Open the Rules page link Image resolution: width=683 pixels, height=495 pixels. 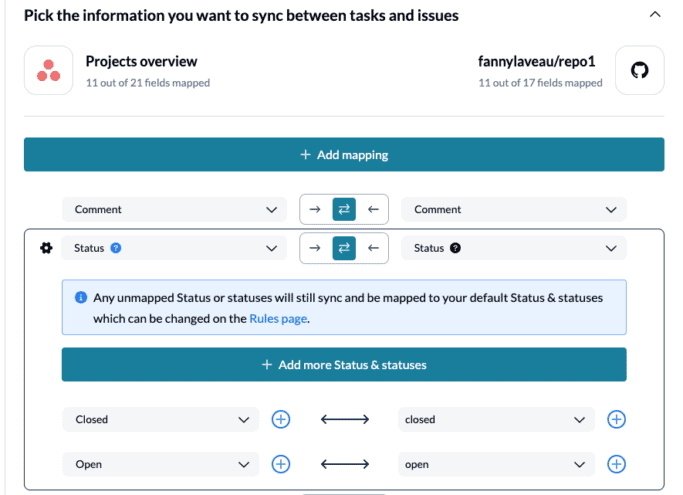[278, 319]
